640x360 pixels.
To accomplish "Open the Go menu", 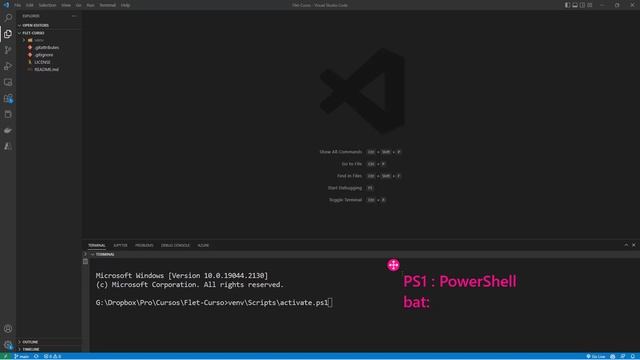I will pos(78,5).
